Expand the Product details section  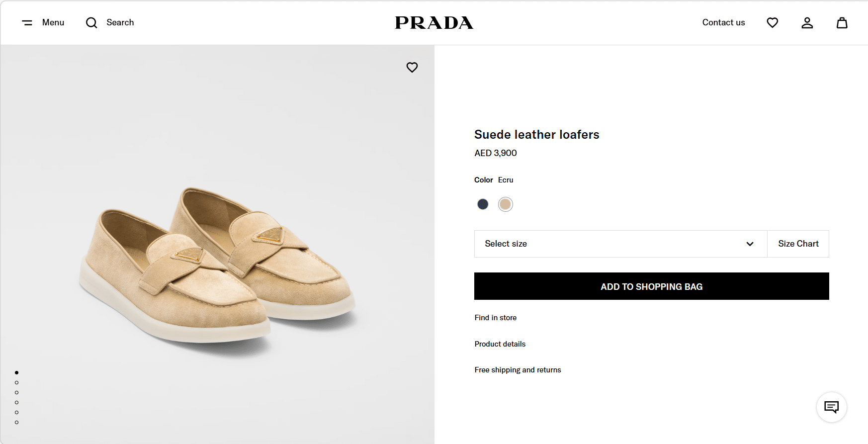click(500, 344)
